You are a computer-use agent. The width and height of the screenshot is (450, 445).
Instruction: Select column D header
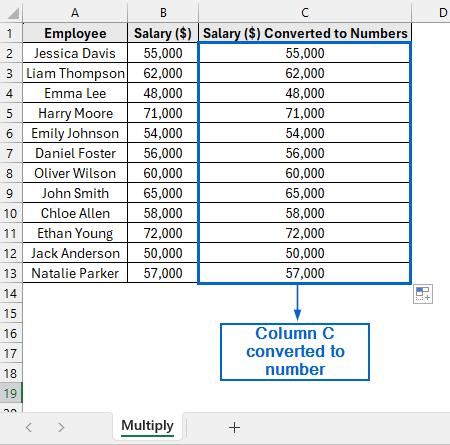pyautogui.click(x=431, y=13)
